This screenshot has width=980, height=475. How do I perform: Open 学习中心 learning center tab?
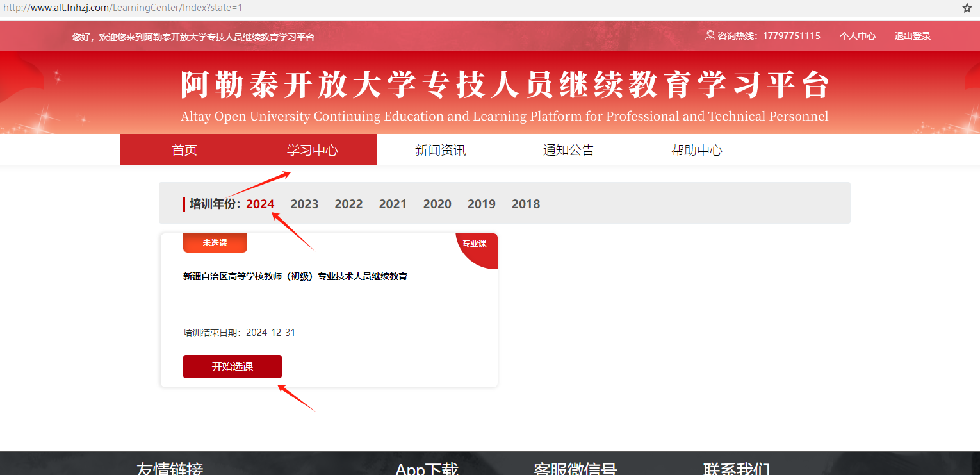313,150
